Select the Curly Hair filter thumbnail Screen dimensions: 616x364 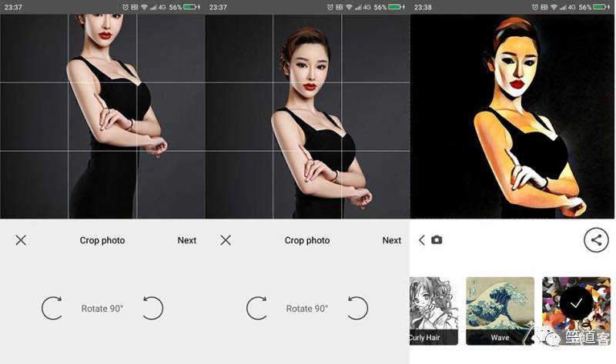pyautogui.click(x=434, y=310)
